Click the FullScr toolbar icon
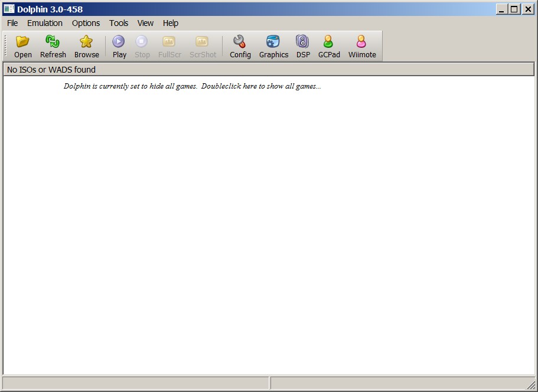The image size is (538, 392). pos(169,45)
